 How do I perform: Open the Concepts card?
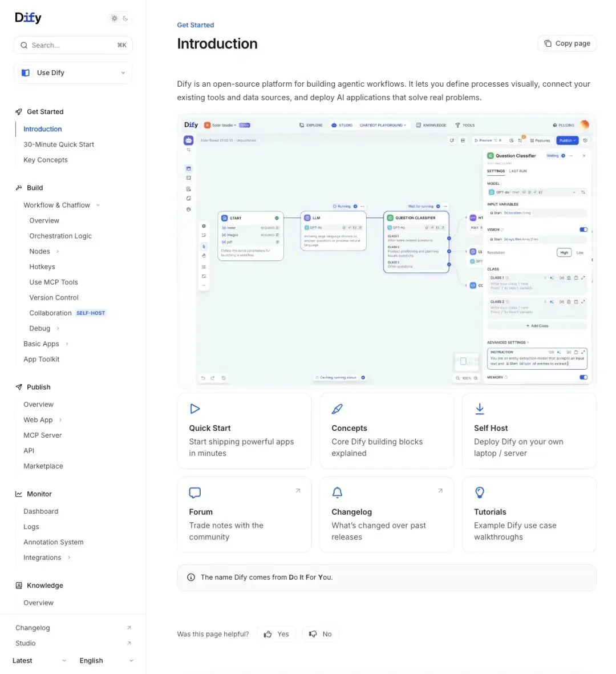tap(387, 431)
